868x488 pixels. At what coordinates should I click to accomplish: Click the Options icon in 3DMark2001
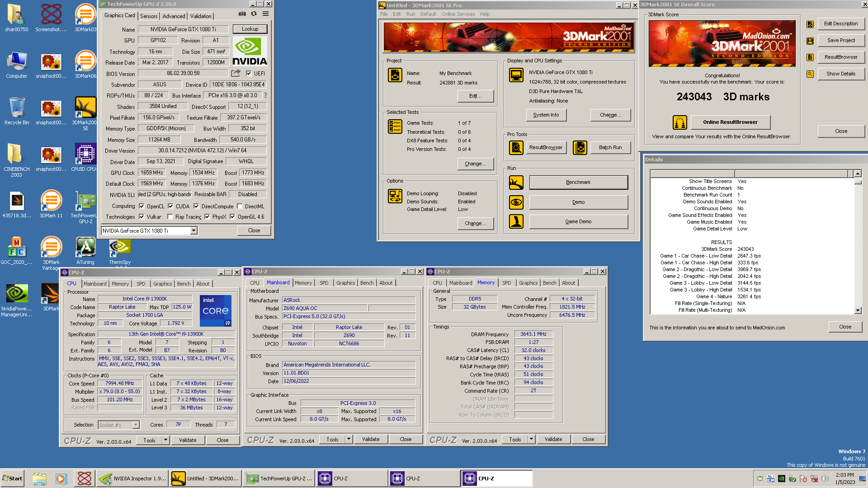(395, 196)
